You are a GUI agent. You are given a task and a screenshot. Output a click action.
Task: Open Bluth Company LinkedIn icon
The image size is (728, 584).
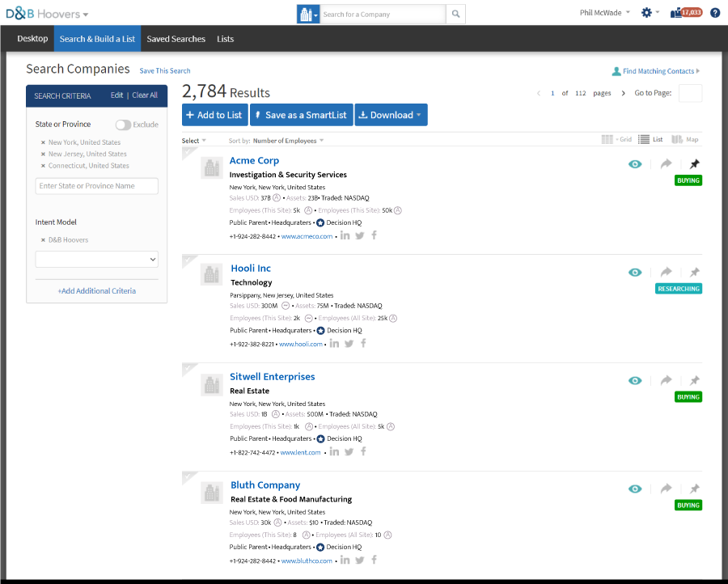tap(345, 560)
